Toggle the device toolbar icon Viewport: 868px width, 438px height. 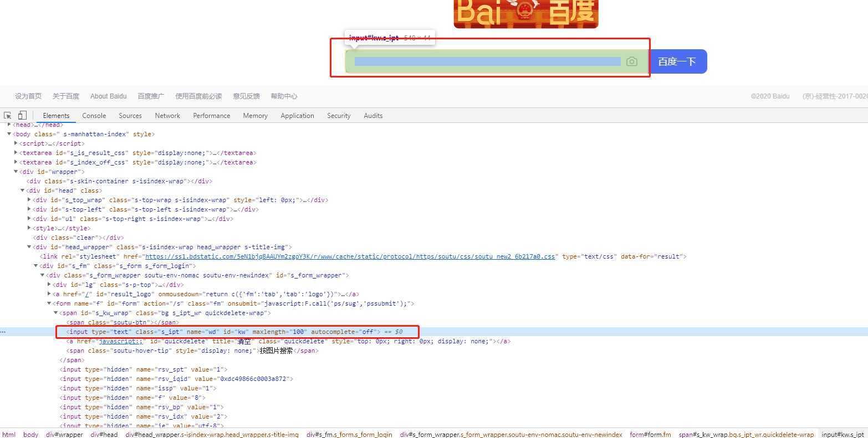pyautogui.click(x=22, y=115)
